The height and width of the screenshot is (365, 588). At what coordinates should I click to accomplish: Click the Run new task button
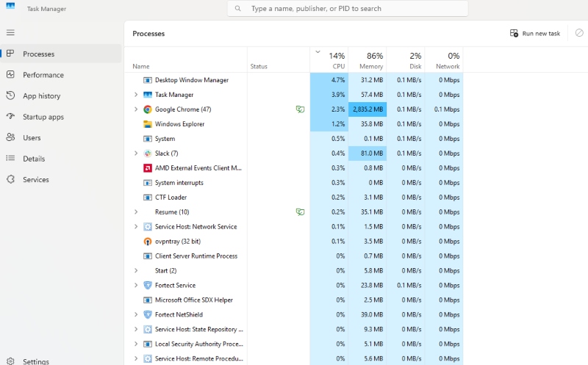pyautogui.click(x=535, y=33)
